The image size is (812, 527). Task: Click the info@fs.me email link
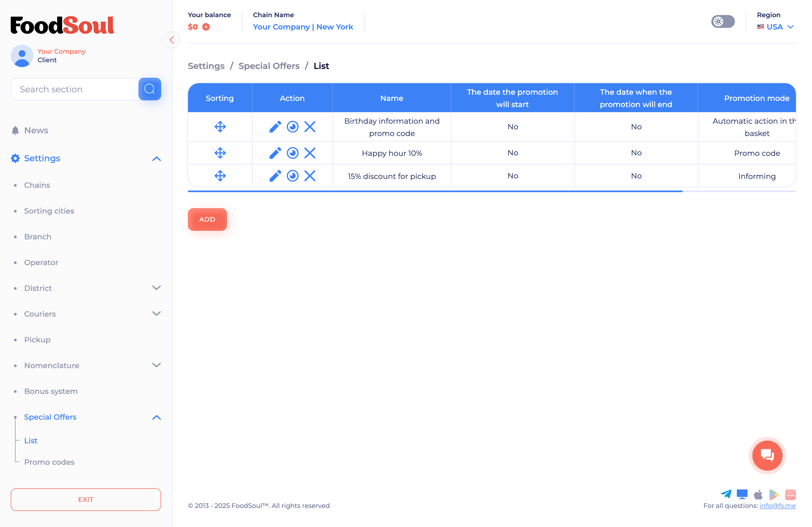pyautogui.click(x=777, y=506)
